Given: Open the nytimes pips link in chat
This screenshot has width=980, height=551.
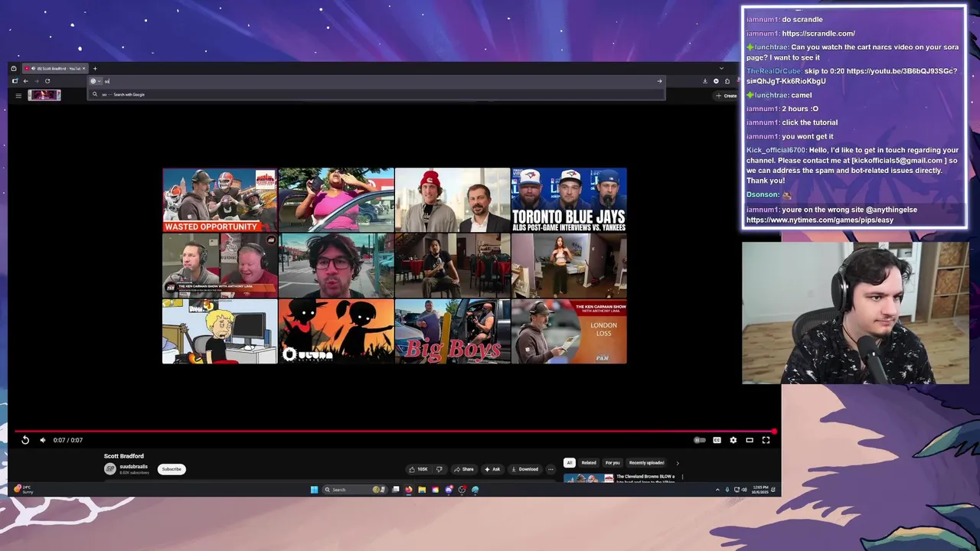Looking at the screenshot, I should point(820,220).
